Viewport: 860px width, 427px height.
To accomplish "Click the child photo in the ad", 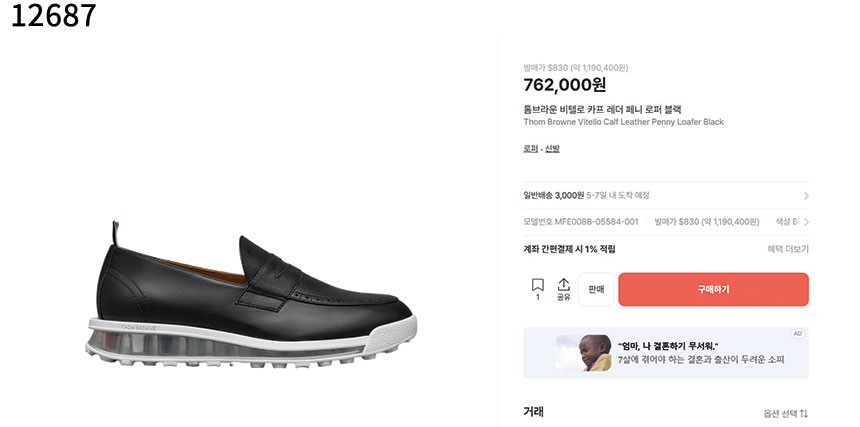I will (x=583, y=353).
